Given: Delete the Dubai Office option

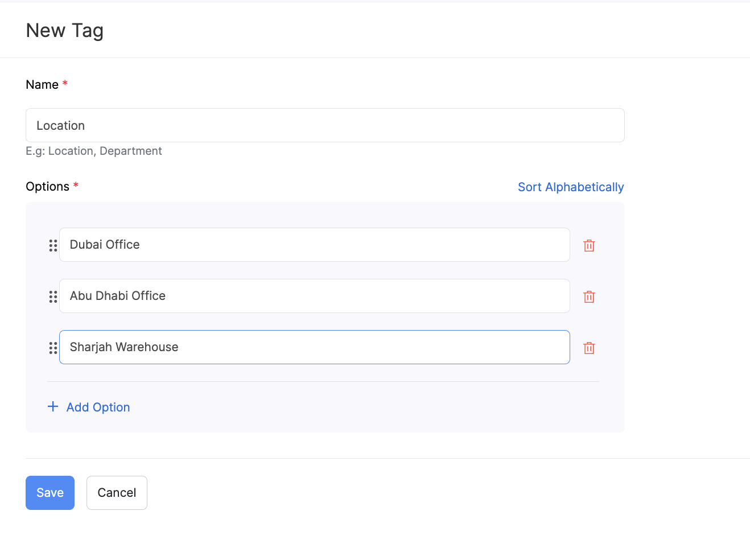Looking at the screenshot, I should coord(589,245).
